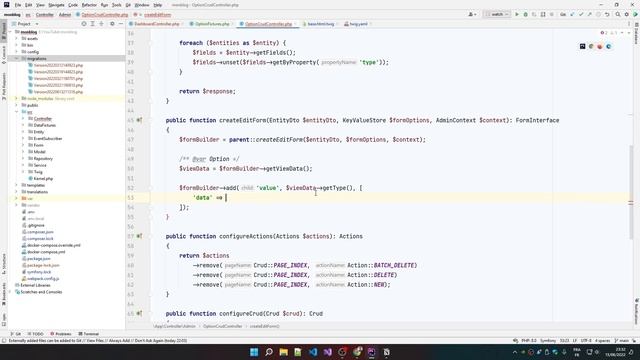Expand the config folder

tap(16, 52)
